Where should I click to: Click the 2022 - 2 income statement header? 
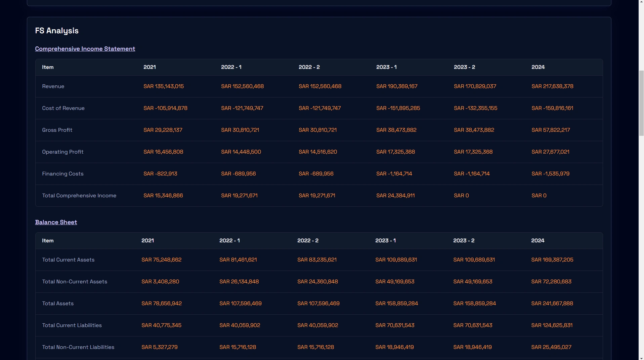click(309, 67)
